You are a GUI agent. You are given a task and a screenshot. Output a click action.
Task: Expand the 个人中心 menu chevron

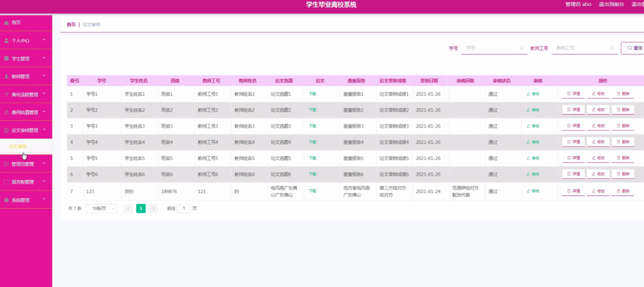(x=44, y=40)
